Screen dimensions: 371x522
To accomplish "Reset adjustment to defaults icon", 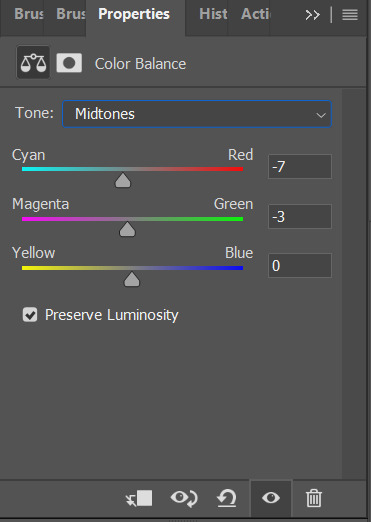I will (227, 498).
